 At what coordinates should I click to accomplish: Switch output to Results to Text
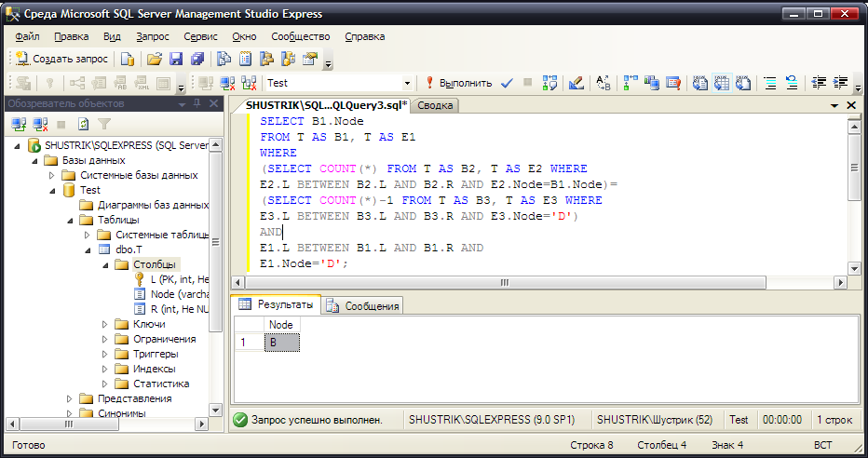pyautogui.click(x=700, y=83)
